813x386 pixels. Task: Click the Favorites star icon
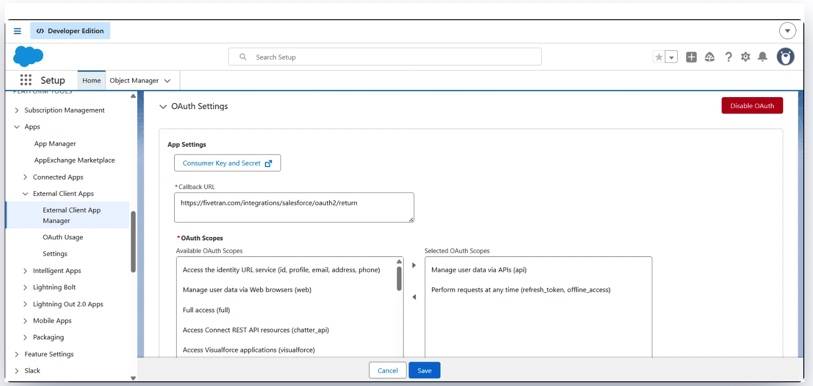click(658, 57)
